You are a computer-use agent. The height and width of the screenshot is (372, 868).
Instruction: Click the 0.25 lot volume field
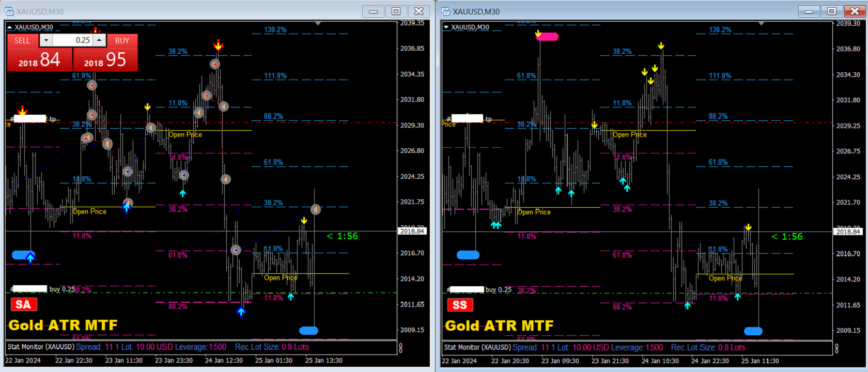72,40
